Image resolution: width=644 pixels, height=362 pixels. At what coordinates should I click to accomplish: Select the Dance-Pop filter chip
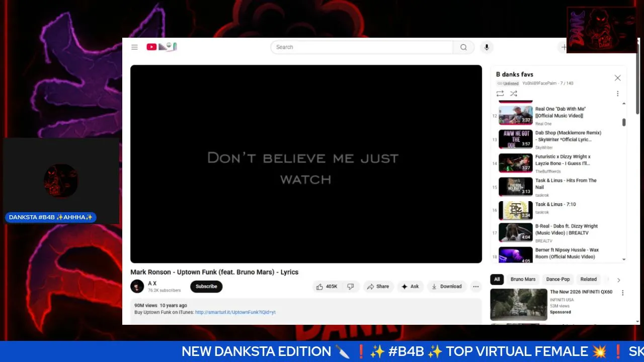click(558, 280)
